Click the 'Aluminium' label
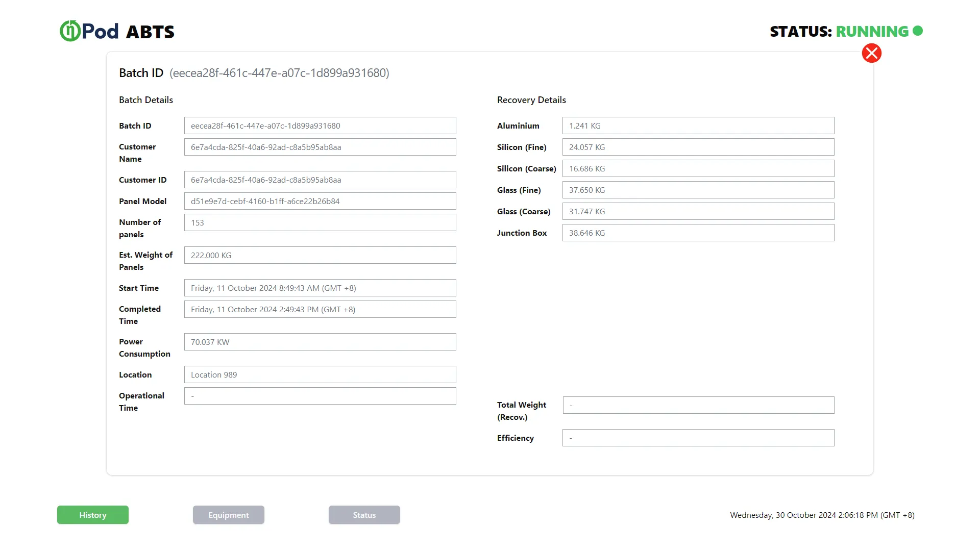 518,126
